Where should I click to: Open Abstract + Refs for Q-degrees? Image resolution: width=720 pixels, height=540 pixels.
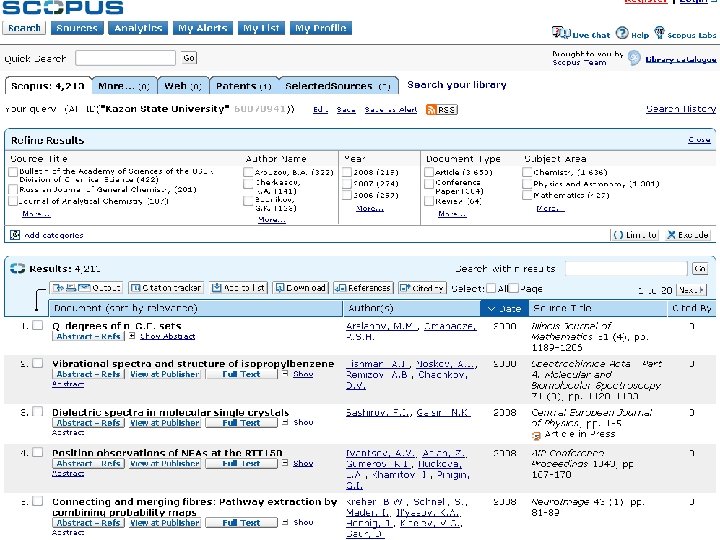coord(88,336)
